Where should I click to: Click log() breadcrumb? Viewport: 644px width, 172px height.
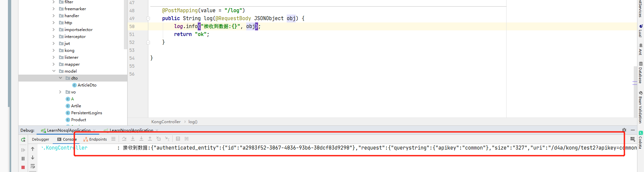click(x=193, y=122)
